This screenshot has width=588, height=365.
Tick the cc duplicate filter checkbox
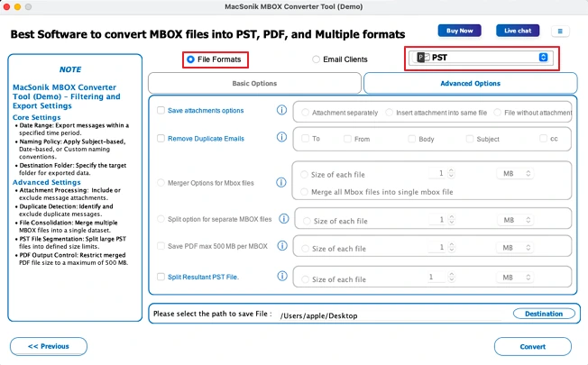point(543,138)
